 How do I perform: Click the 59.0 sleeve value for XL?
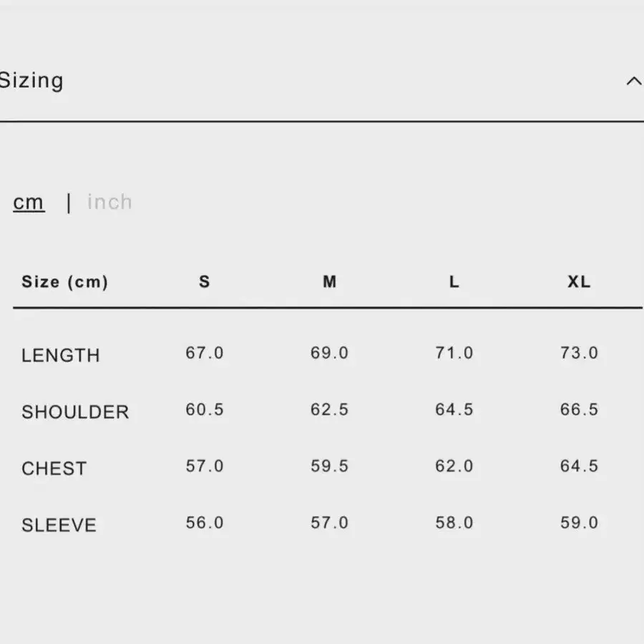point(579,523)
